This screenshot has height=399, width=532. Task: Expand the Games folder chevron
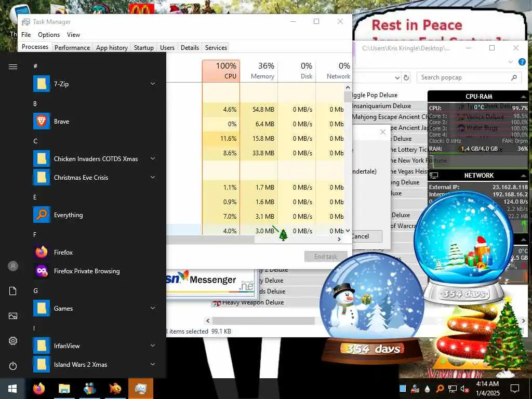coord(153,308)
